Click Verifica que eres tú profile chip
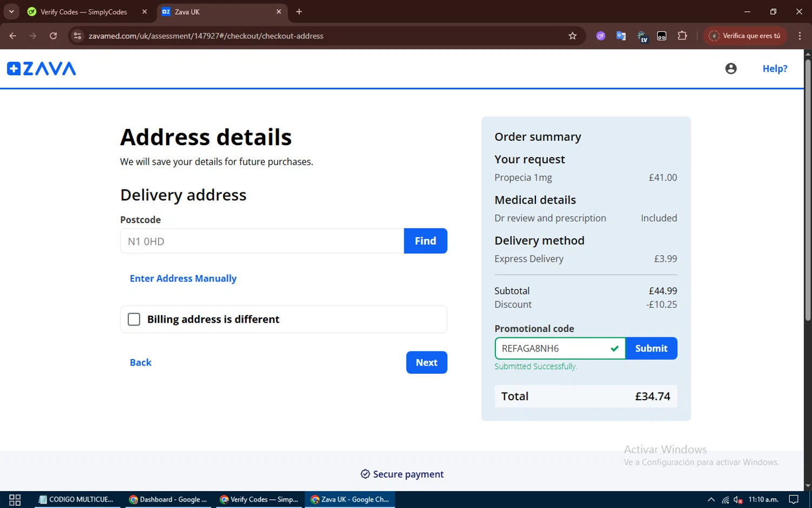Viewport: 812px width, 508px height. click(745, 36)
